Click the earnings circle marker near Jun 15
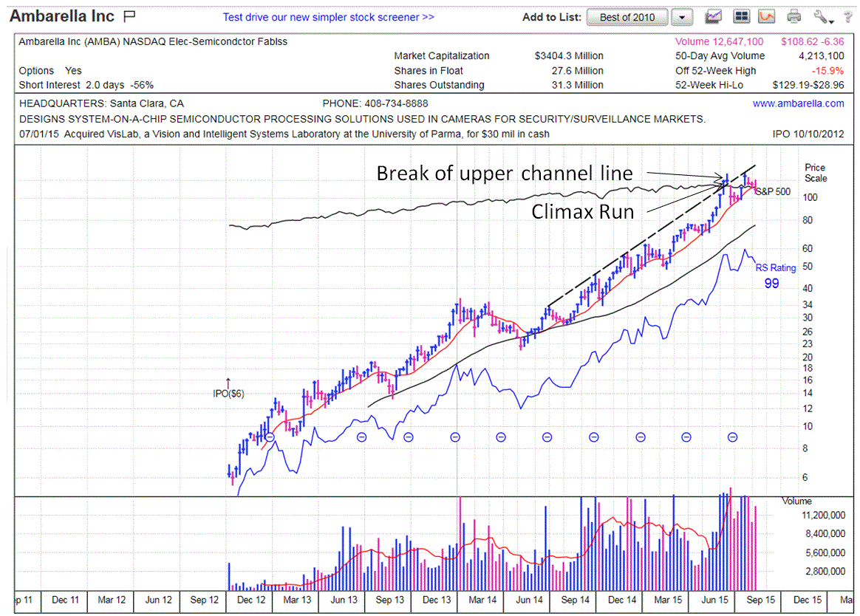860x616 pixels. pos(732,437)
